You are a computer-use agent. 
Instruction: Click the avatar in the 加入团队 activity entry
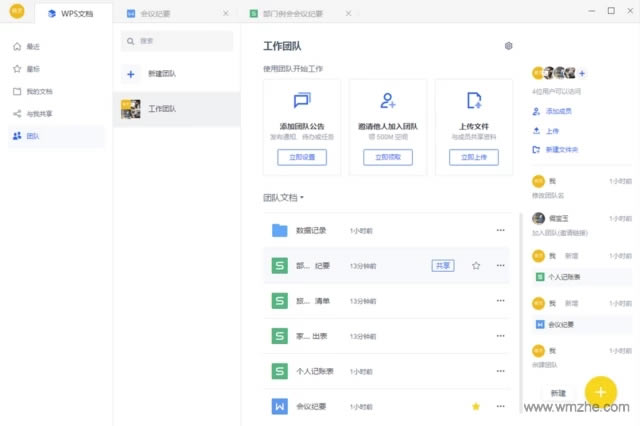538,218
